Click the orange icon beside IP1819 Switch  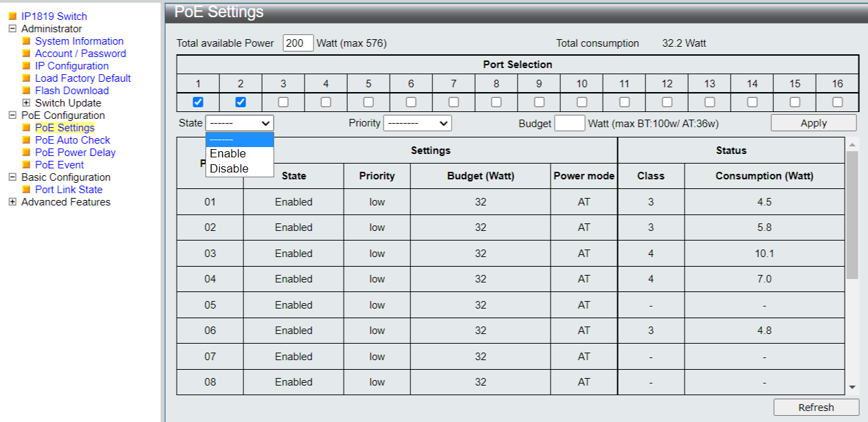pos(12,16)
